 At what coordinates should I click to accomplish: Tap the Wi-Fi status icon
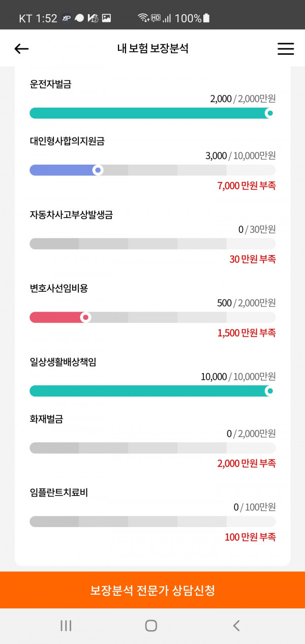pos(143,18)
